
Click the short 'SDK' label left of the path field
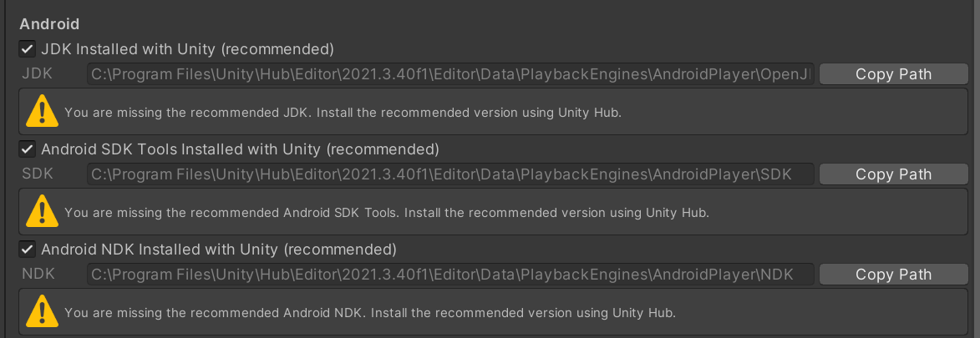click(38, 174)
